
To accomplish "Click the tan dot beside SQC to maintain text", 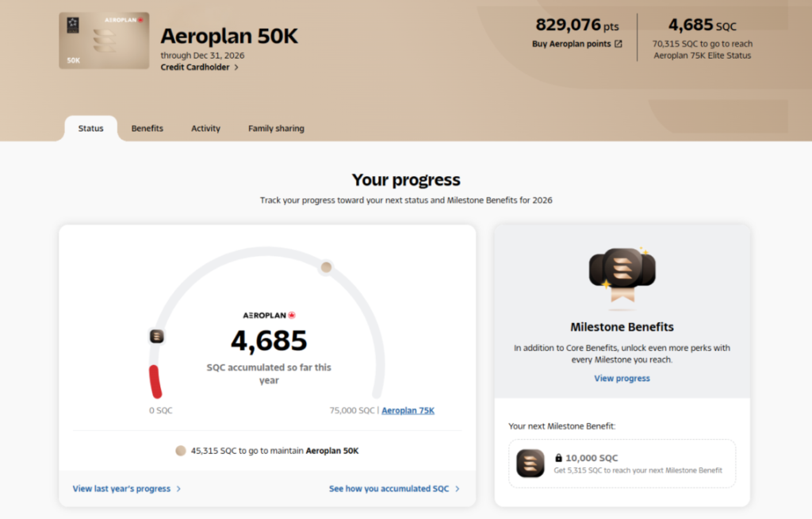I will pos(181,451).
